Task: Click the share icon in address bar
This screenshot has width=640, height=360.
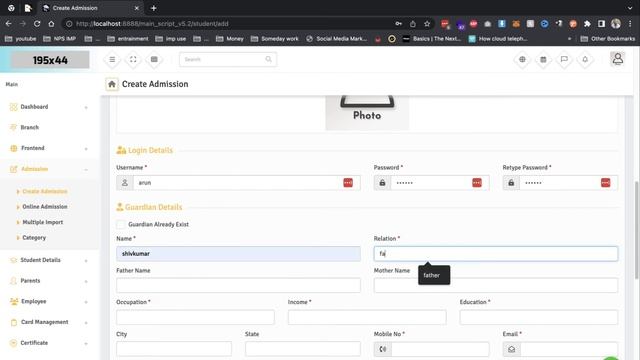Action: (413, 24)
